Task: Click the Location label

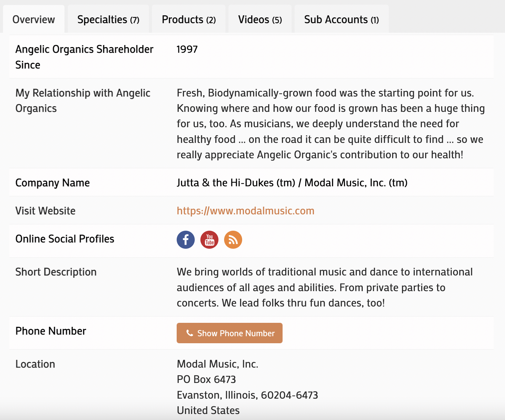Action: (x=35, y=364)
